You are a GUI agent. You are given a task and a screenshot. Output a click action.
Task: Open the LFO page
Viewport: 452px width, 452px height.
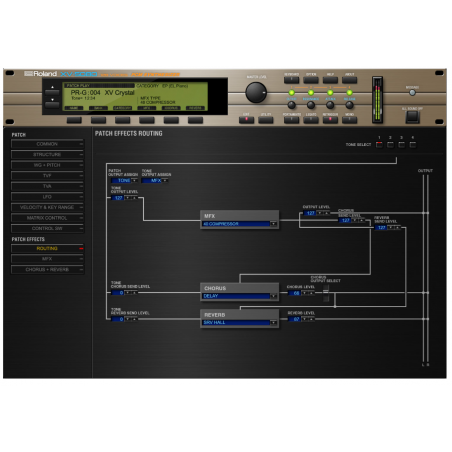[x=47, y=197]
